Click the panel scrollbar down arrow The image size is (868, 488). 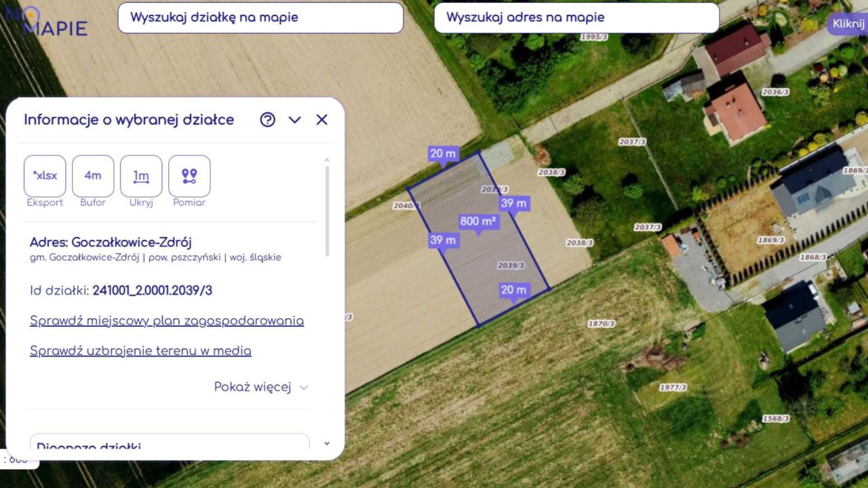(x=327, y=444)
